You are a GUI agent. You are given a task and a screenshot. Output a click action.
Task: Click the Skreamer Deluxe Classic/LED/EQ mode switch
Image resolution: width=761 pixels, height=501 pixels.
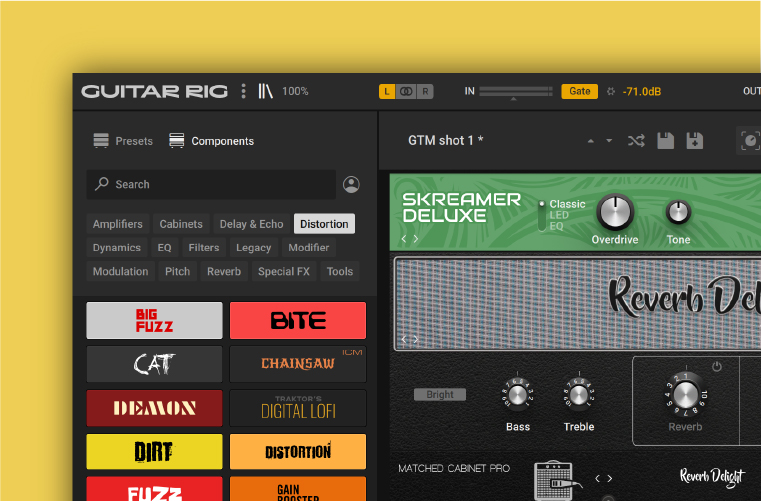(542, 215)
